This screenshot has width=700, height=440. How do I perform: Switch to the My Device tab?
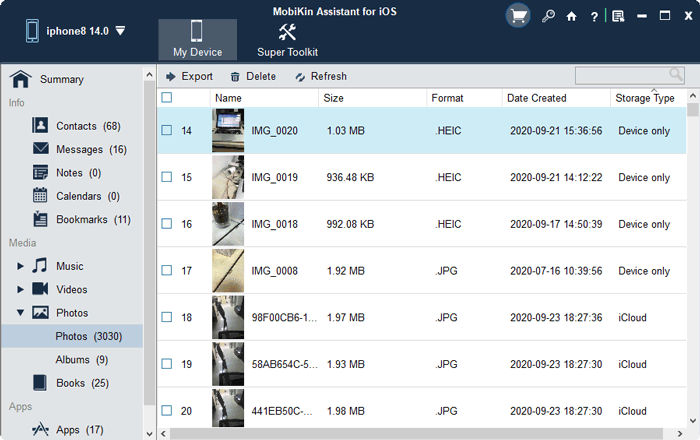coord(197,39)
